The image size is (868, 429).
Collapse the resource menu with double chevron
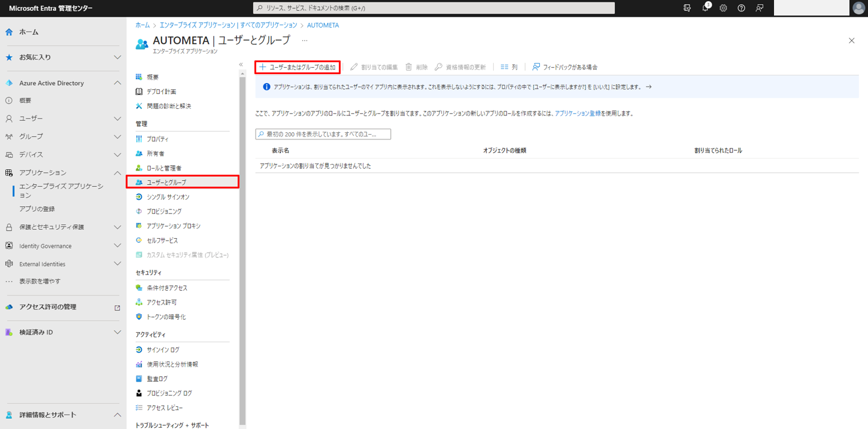coord(241,64)
